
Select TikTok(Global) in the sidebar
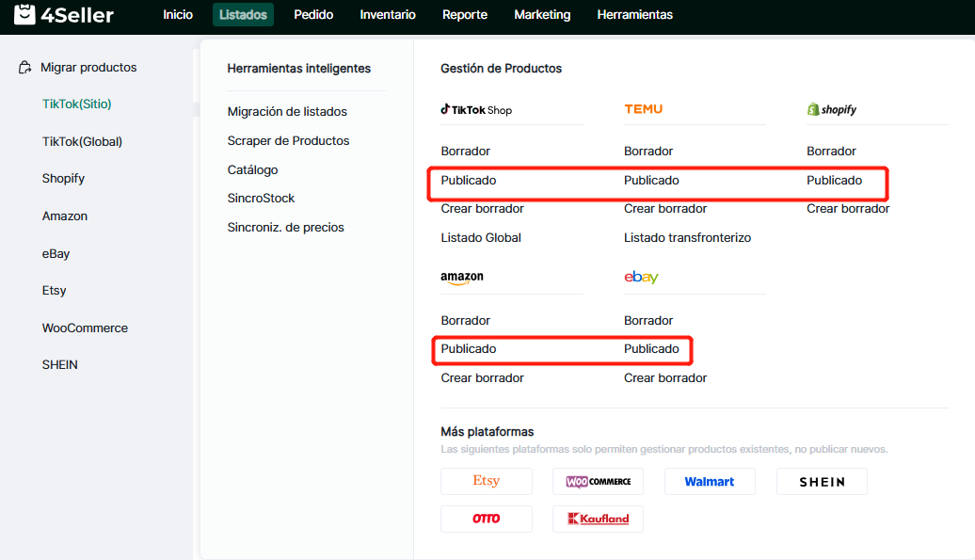click(x=82, y=142)
